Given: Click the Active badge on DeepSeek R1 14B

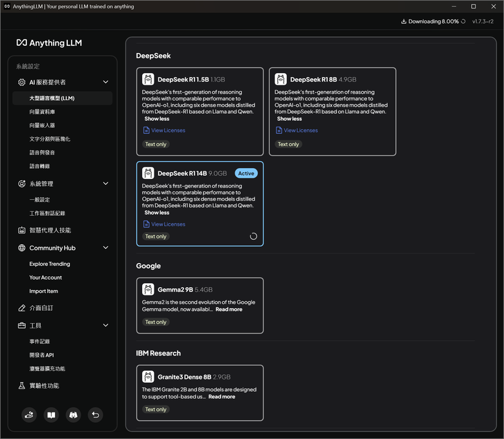Looking at the screenshot, I should 246,173.
